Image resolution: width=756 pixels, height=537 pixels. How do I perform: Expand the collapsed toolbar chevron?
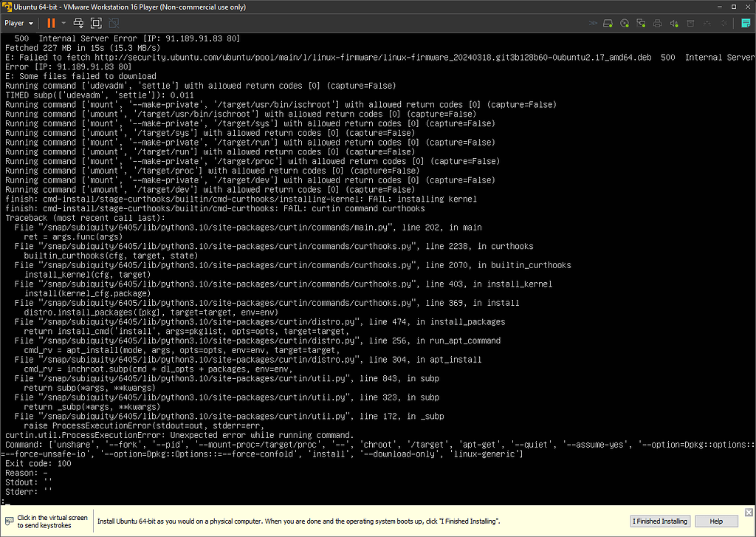593,23
